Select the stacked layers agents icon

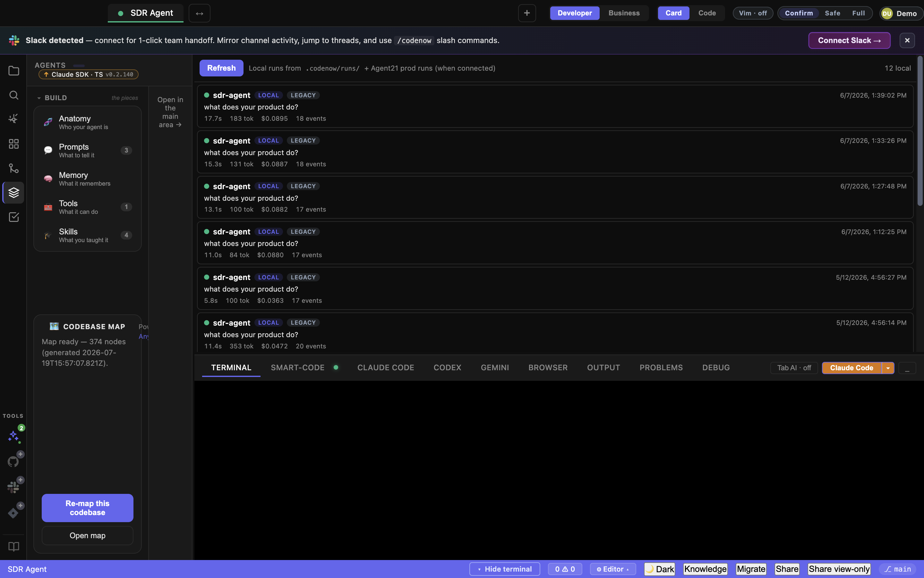pos(14,193)
